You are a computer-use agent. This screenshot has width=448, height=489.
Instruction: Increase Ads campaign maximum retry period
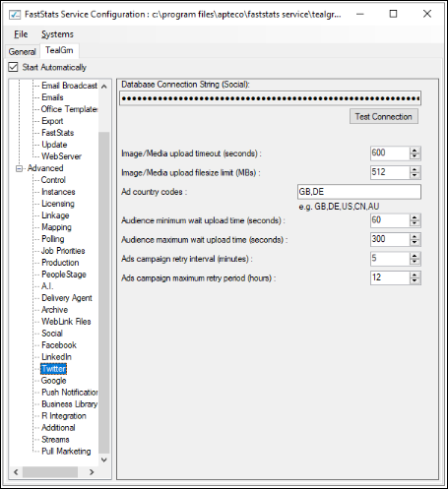415,275
